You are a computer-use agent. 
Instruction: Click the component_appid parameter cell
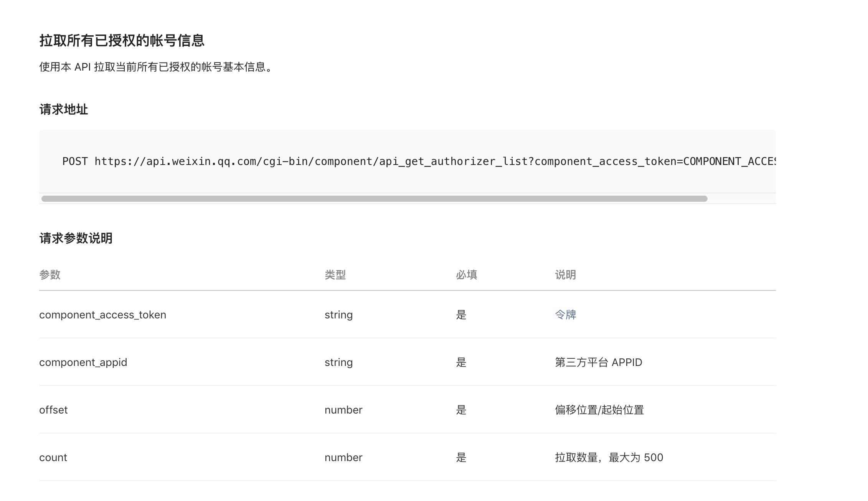click(83, 362)
